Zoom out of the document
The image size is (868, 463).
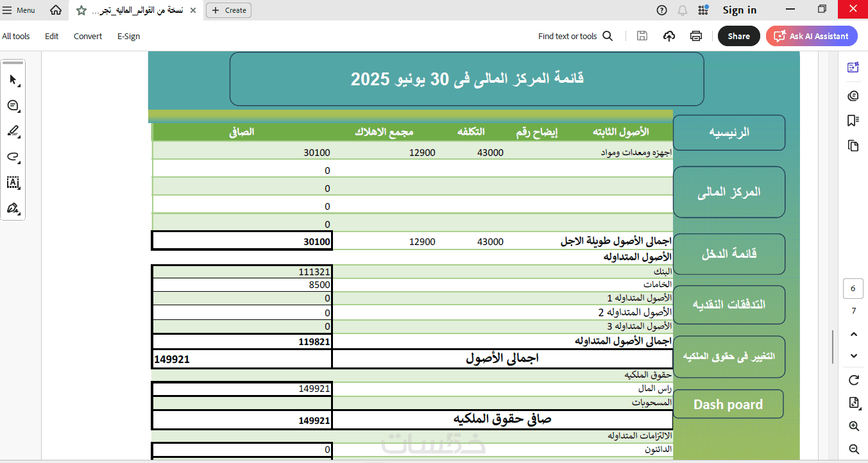pos(853,450)
